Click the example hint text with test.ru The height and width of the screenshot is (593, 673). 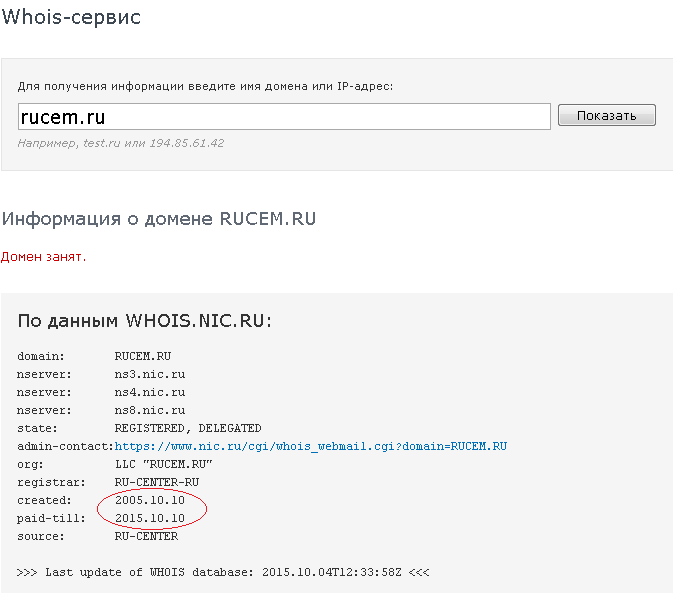(x=120, y=143)
